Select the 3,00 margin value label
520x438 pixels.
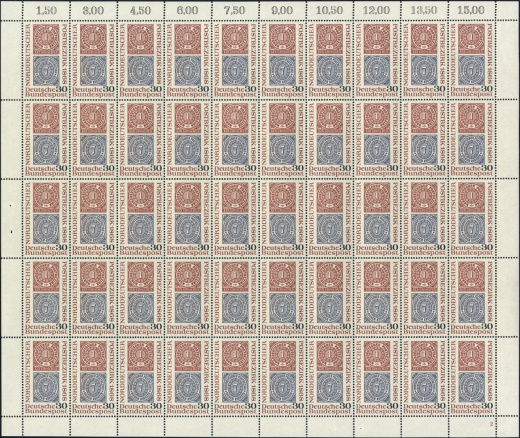tap(93, 10)
